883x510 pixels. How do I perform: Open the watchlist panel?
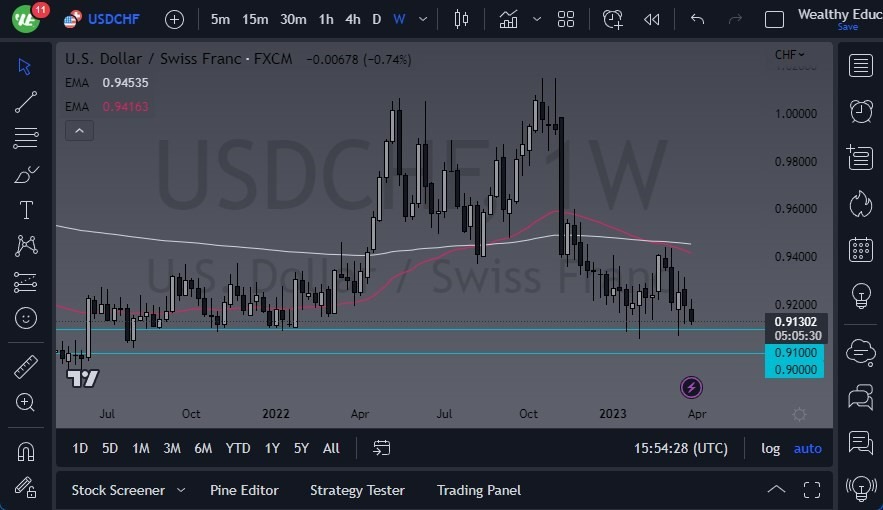click(x=860, y=66)
